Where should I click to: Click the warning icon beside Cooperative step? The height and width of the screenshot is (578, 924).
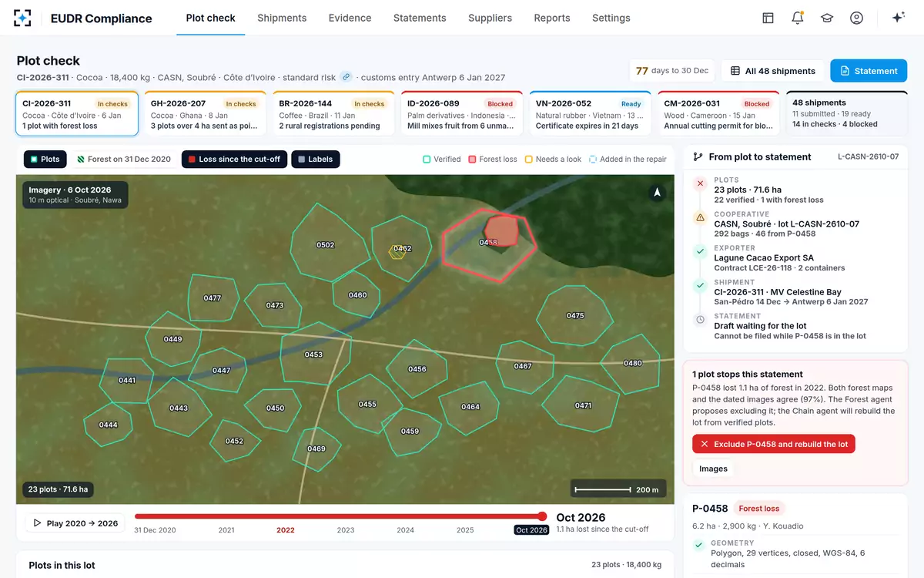coord(700,217)
